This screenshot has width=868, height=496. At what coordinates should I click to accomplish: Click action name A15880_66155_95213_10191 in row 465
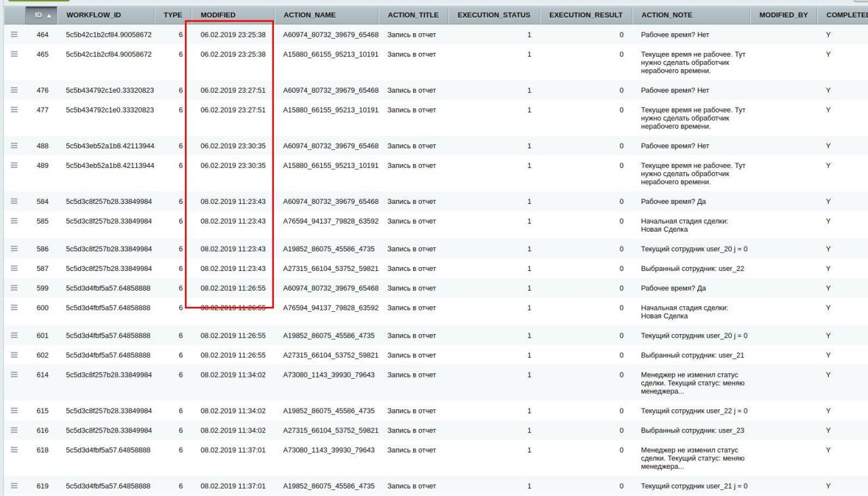click(331, 54)
